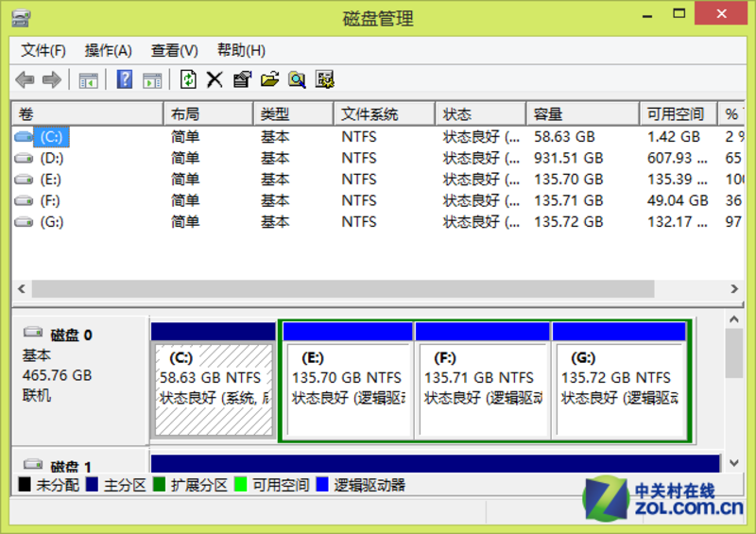Select the (E:) drive icon in volume list

[x=23, y=180]
